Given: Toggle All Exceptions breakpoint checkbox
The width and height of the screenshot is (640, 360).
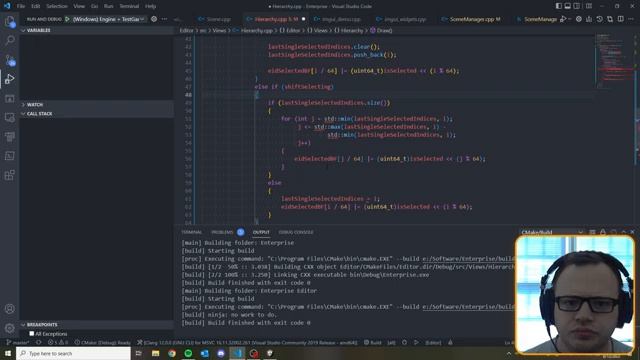Looking at the screenshot, I should click(31, 333).
